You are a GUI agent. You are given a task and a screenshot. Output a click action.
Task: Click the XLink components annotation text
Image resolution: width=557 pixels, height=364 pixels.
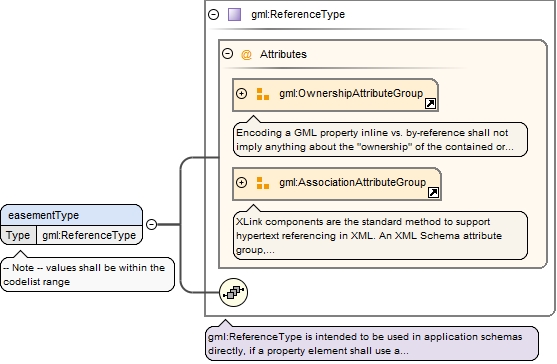click(x=380, y=235)
